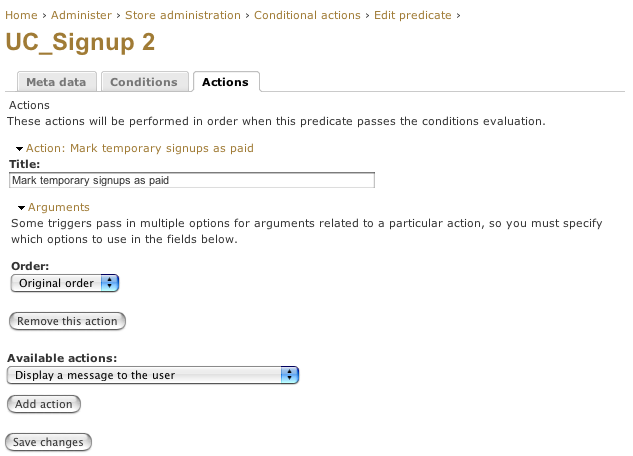Save changes to the predicate

pos(48,442)
